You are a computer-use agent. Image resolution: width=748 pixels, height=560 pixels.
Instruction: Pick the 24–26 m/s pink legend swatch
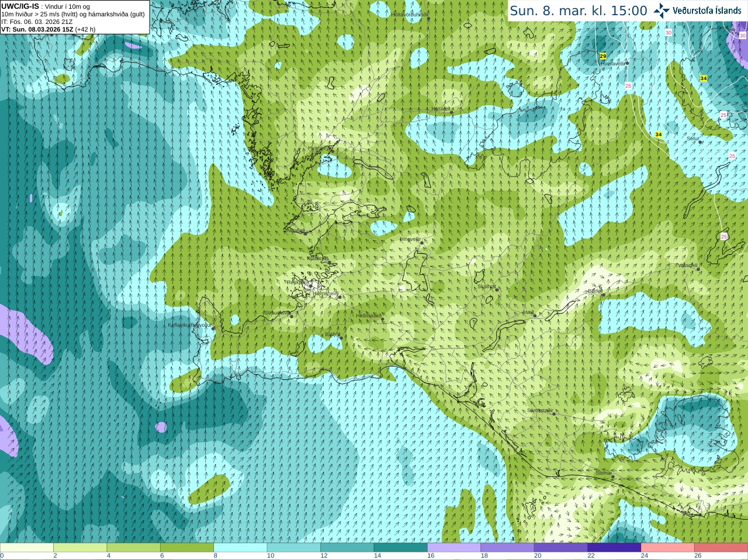pyautogui.click(x=667, y=548)
